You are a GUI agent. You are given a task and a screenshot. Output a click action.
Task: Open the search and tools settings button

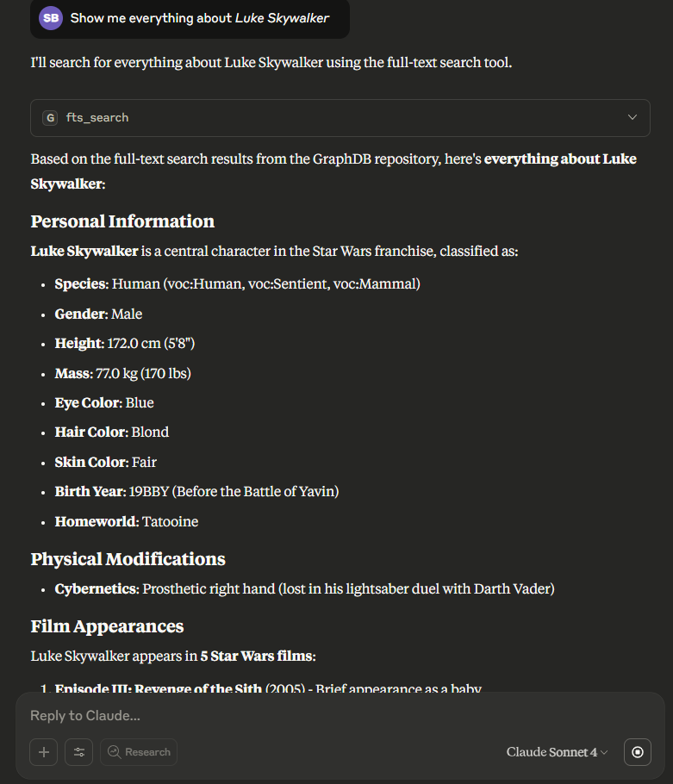click(79, 752)
